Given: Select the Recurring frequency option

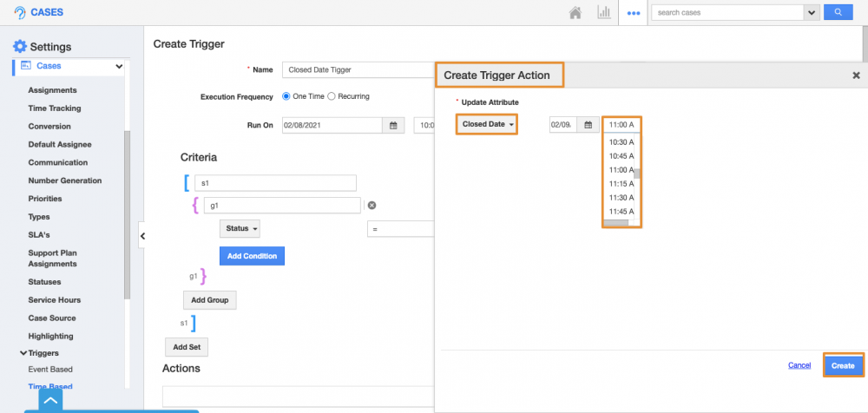Looking at the screenshot, I should click(x=331, y=96).
